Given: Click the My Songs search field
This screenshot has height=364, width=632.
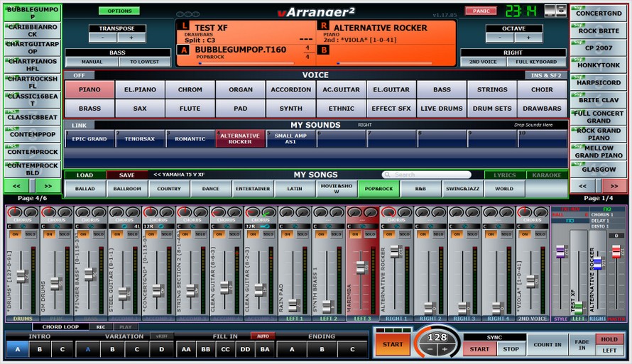Looking at the screenshot, I should click(x=426, y=175).
